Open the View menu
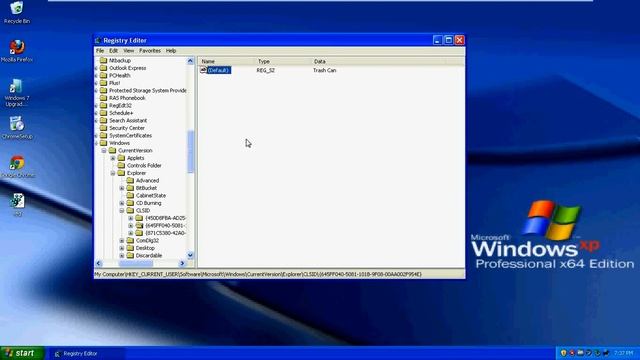The width and height of the screenshot is (640, 360). tap(129, 51)
